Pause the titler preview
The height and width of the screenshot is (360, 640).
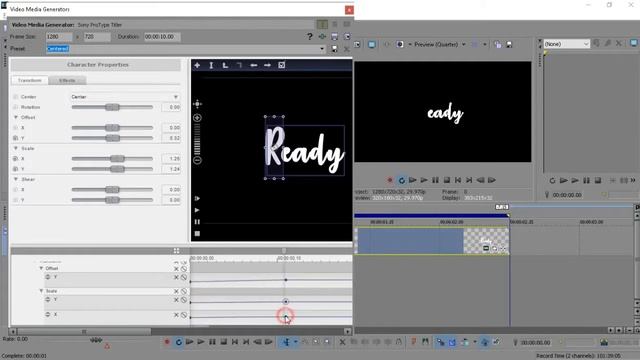pos(197,222)
